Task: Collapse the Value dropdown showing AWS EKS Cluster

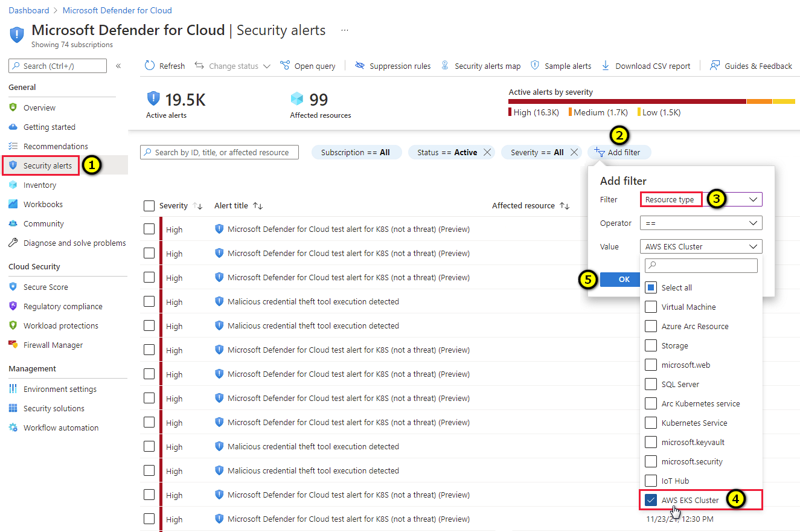Action: click(701, 246)
